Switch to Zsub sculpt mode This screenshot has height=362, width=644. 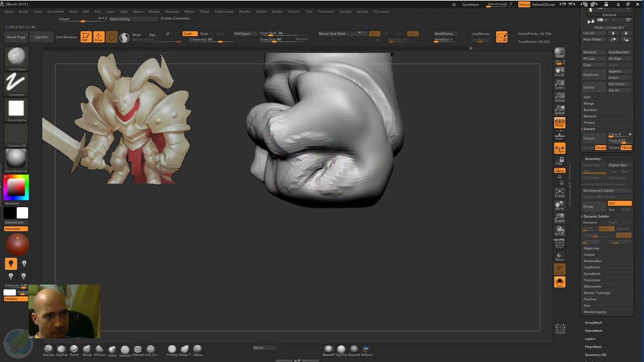[x=204, y=34]
